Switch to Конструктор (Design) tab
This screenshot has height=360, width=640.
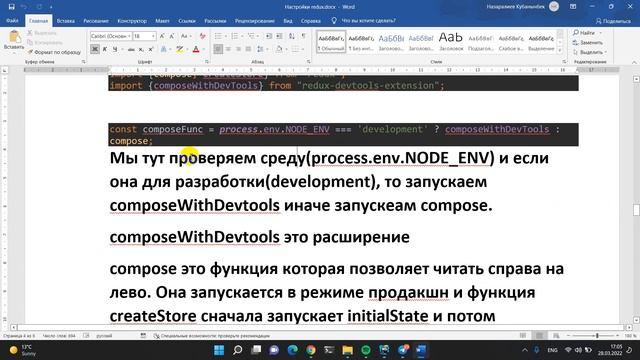(132, 21)
